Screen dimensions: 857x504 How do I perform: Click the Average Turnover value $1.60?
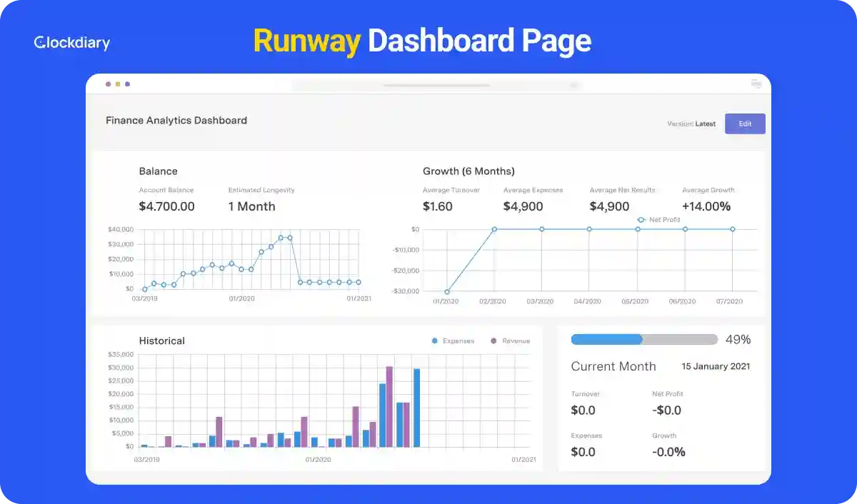pyautogui.click(x=438, y=206)
